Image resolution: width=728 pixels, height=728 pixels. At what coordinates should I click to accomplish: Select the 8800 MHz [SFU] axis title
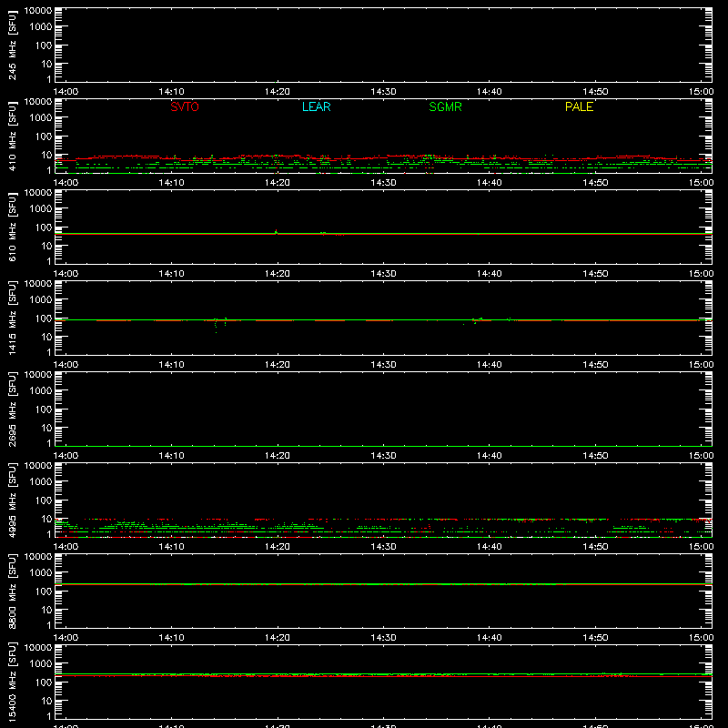click(13, 591)
